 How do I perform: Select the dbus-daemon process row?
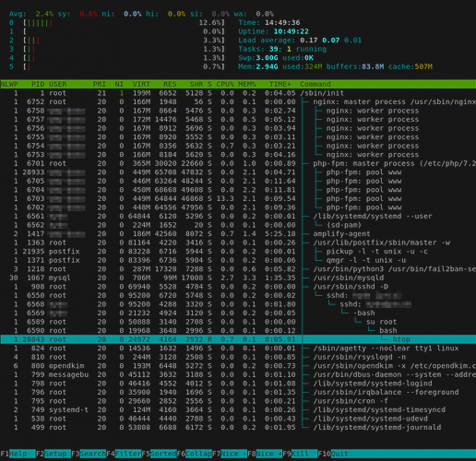coord(238,375)
